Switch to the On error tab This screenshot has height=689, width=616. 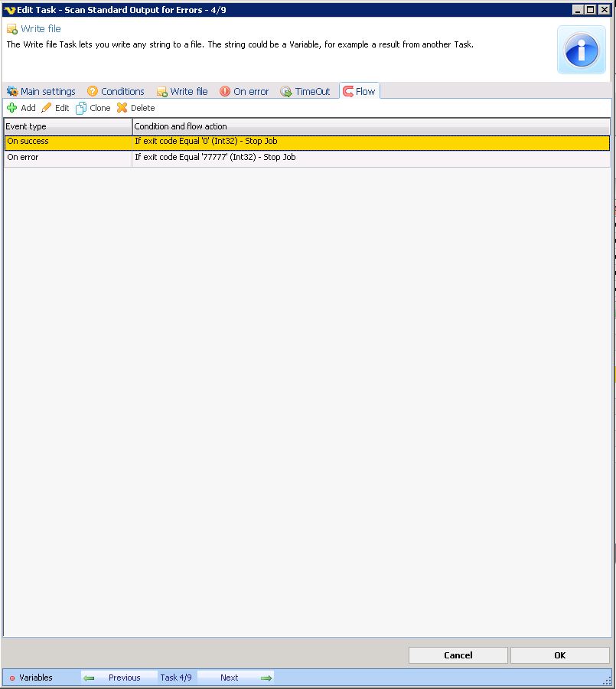pos(244,91)
